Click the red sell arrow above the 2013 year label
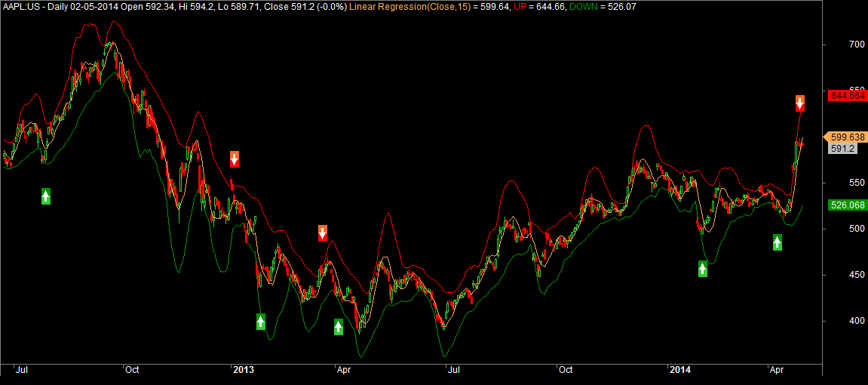Image resolution: width=868 pixels, height=385 pixels. pos(235,159)
